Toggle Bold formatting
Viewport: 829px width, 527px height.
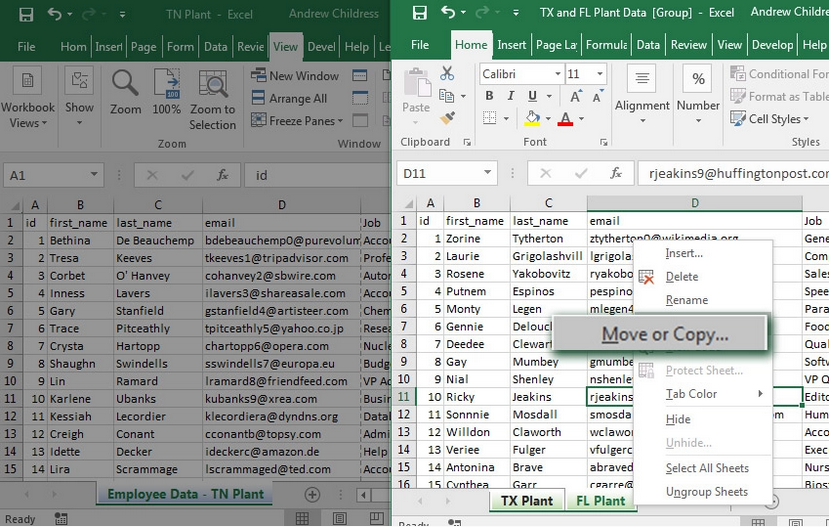(489, 96)
